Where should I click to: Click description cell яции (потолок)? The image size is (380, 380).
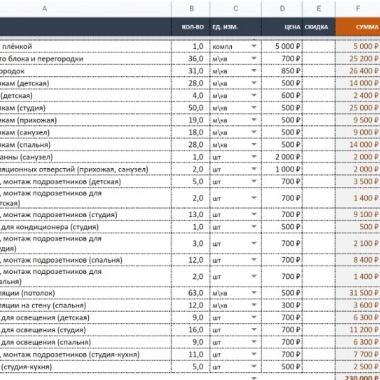86,293
